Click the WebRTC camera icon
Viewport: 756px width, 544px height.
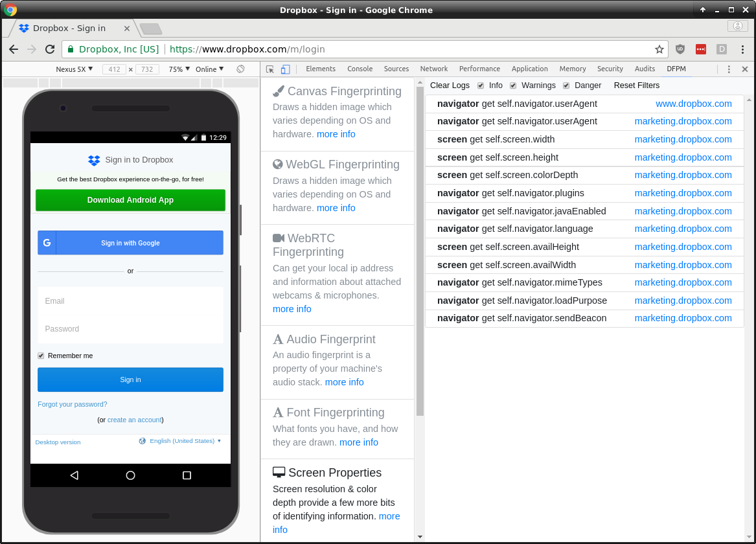279,238
